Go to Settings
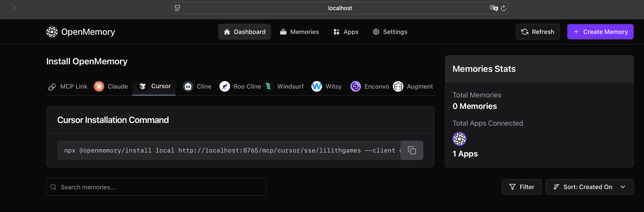 pyautogui.click(x=390, y=32)
